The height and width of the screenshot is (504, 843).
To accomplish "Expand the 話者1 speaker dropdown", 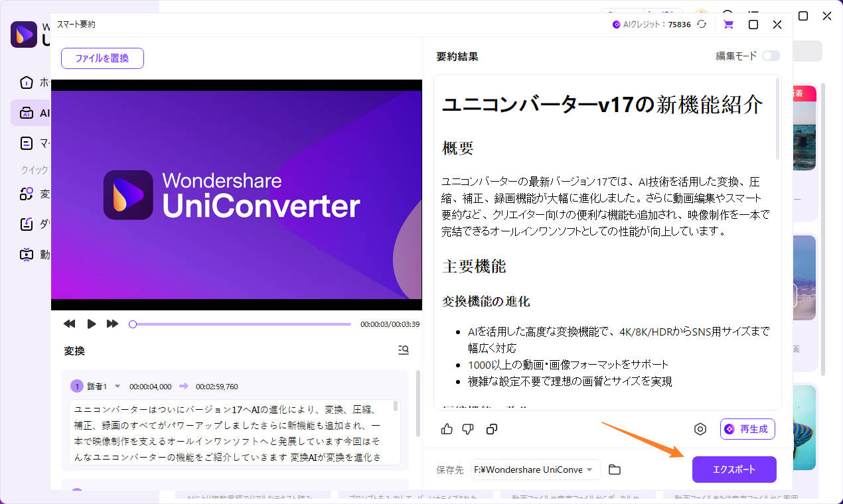I will coord(118,387).
